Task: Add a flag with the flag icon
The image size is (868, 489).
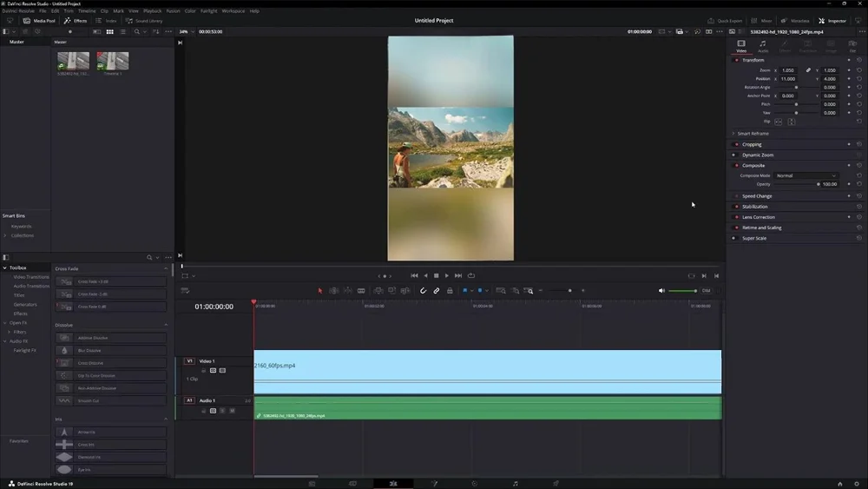Action: coord(465,291)
